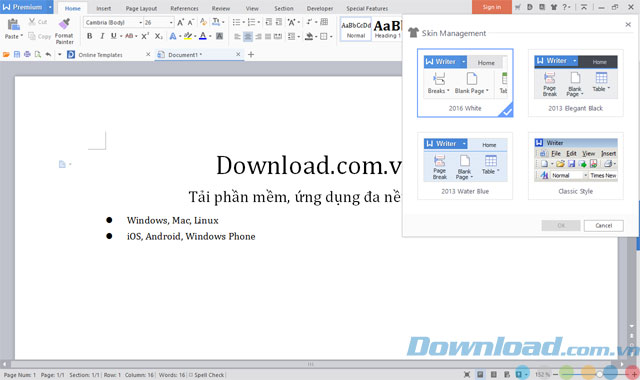640x380 pixels.
Task: Click the bulleted list icon
Action: (236, 22)
